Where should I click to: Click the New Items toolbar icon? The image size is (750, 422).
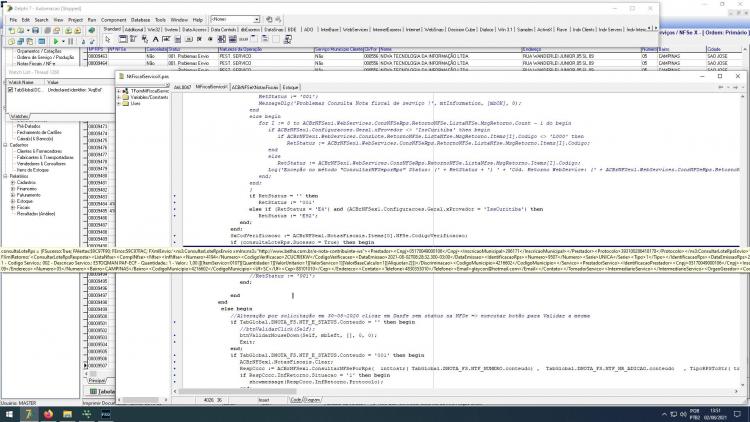pos(11,30)
